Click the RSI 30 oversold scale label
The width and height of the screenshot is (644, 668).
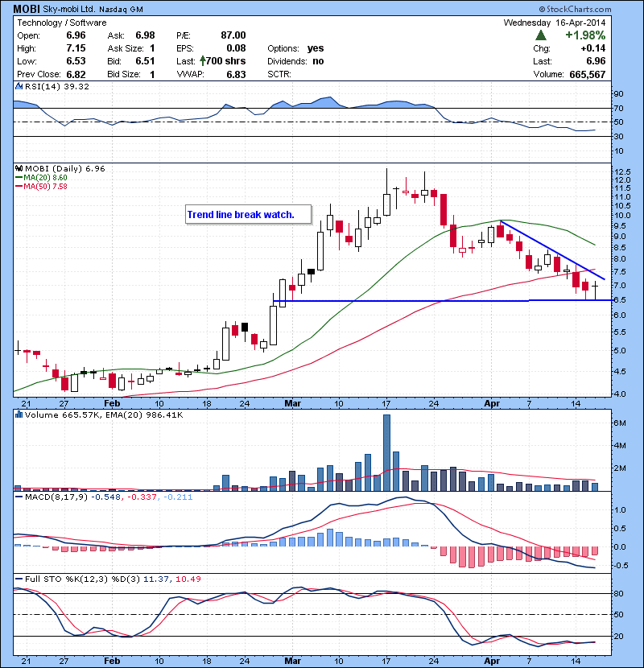click(618, 136)
